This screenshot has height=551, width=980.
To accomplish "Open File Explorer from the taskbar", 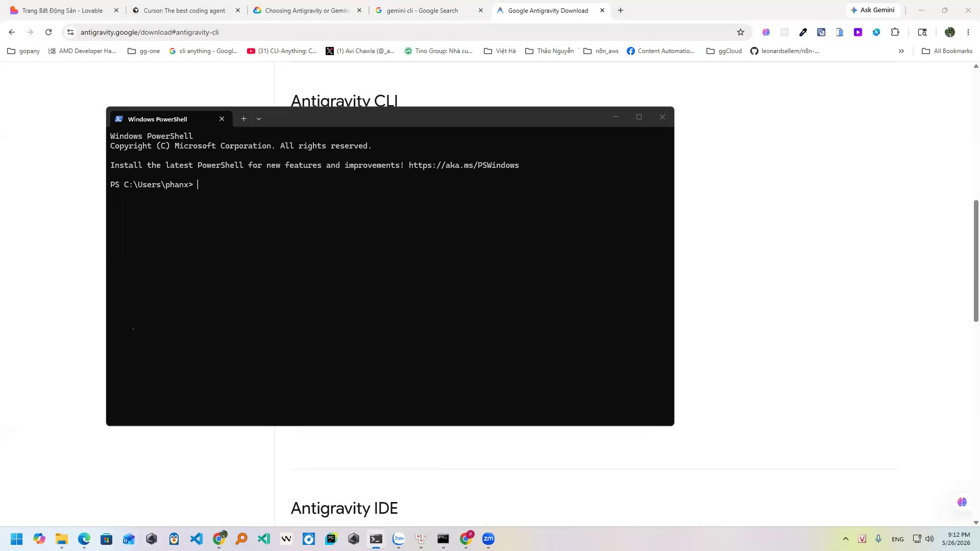I will click(x=62, y=539).
